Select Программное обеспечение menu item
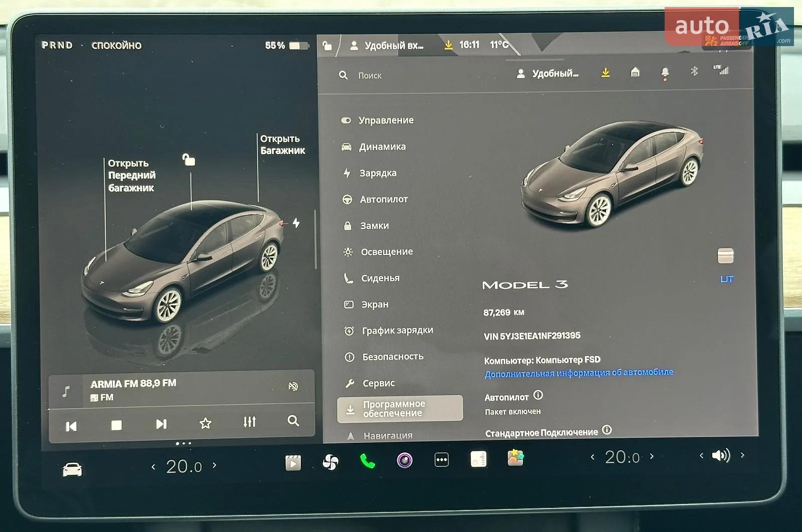The width and height of the screenshot is (802, 532). (x=399, y=408)
